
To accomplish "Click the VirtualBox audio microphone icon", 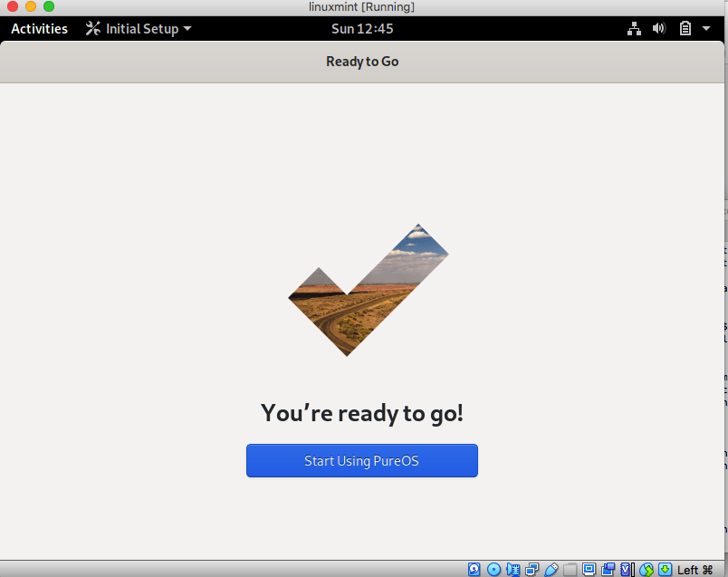I will tap(513, 569).
